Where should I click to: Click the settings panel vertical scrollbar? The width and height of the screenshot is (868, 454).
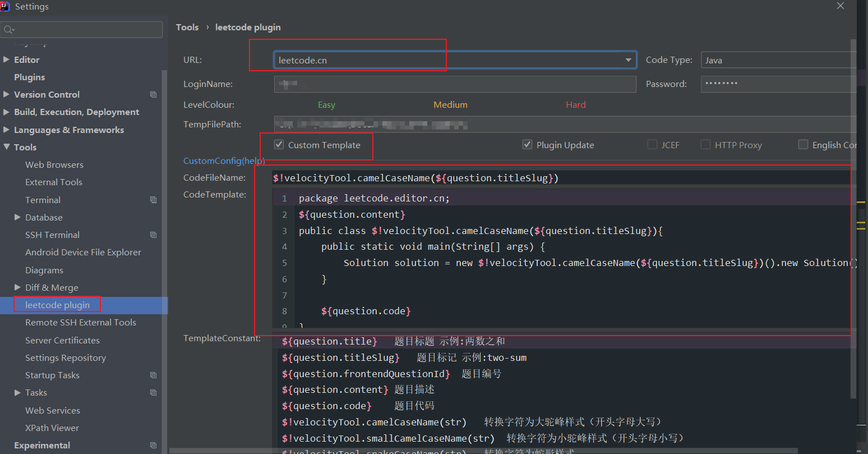pos(854,219)
